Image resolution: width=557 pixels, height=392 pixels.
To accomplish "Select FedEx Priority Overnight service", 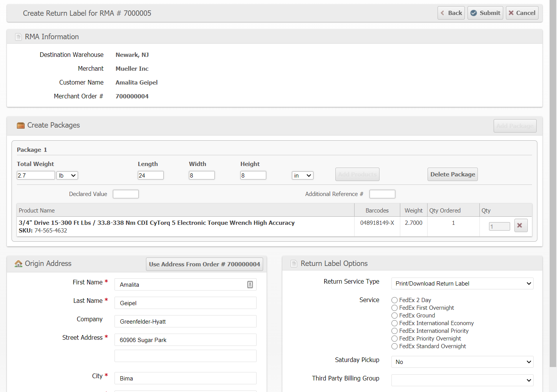I will (395, 339).
